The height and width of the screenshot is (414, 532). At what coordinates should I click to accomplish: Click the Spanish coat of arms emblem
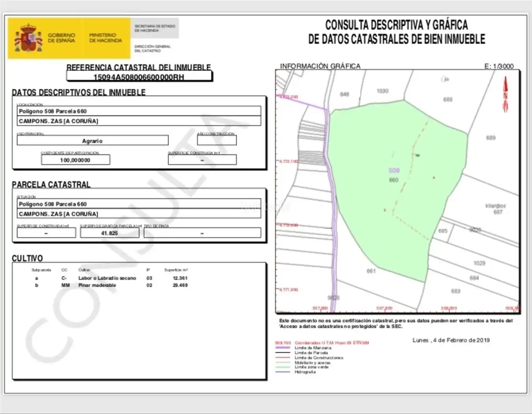[x=28, y=38]
